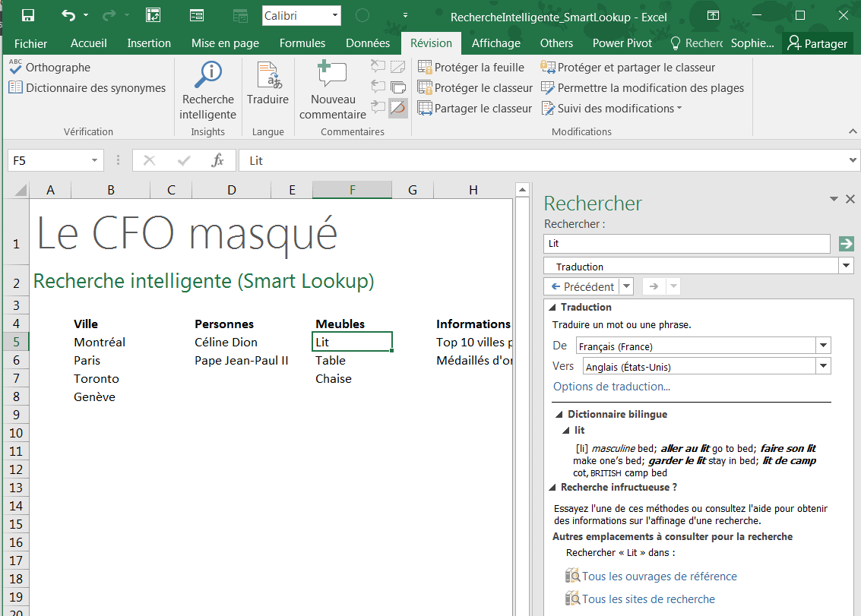Open Options de traduction link

[611, 387]
